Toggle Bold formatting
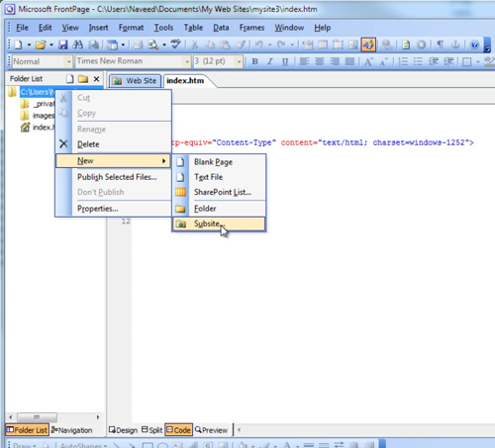 (254, 61)
